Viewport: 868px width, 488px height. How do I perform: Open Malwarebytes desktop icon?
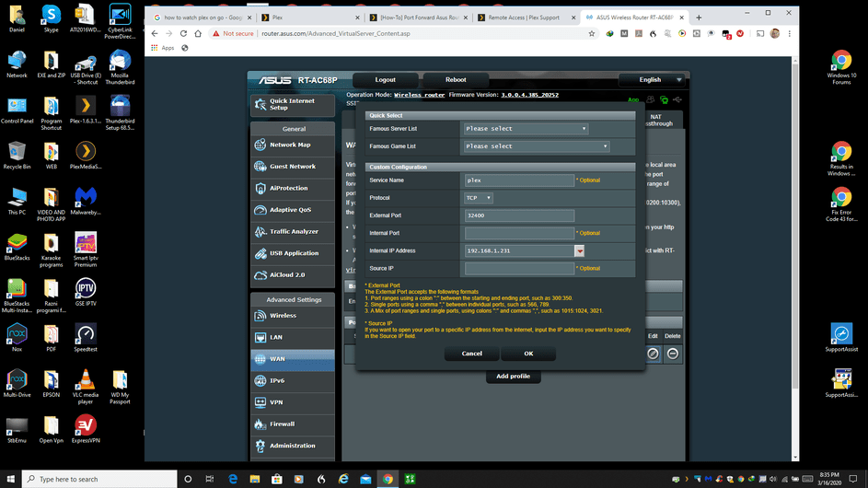pyautogui.click(x=86, y=201)
